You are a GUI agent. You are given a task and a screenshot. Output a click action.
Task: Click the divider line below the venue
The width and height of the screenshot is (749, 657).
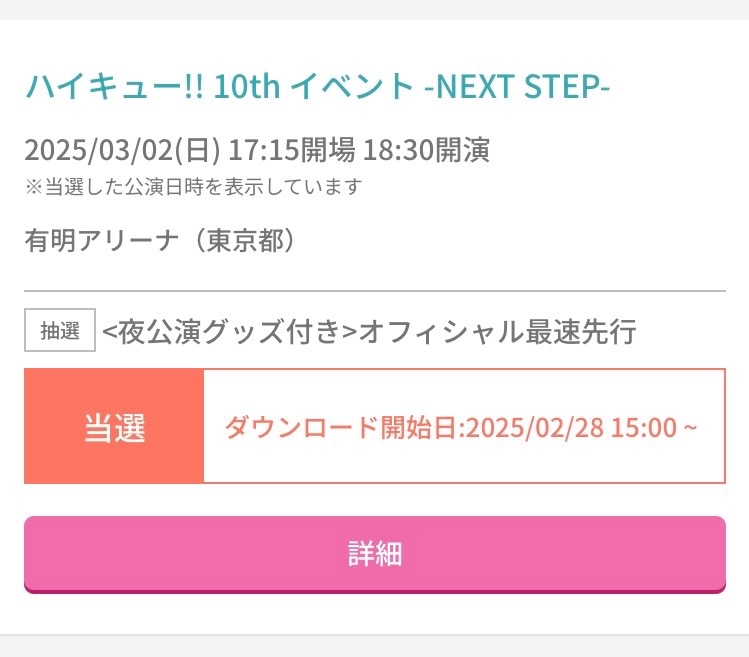[374, 290]
